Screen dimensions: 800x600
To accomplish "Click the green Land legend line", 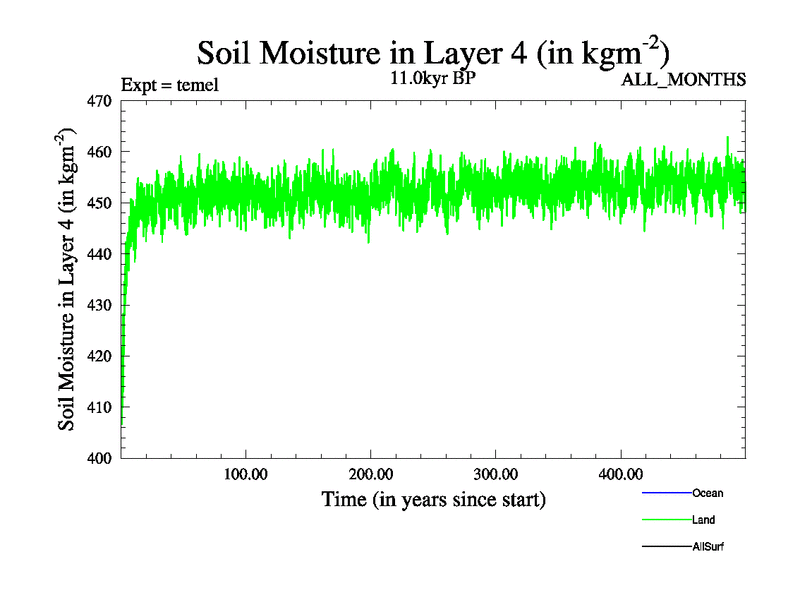I will click(666, 520).
